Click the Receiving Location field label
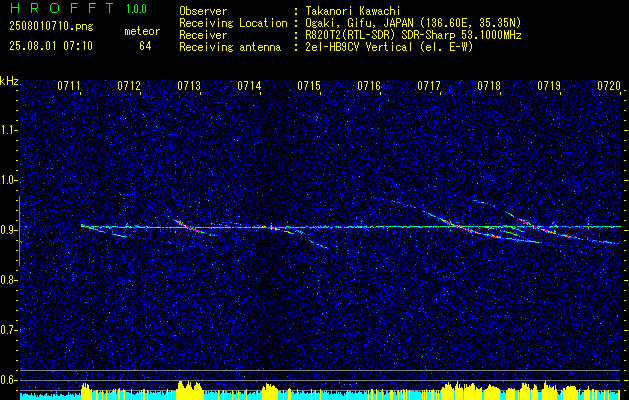 (233, 23)
